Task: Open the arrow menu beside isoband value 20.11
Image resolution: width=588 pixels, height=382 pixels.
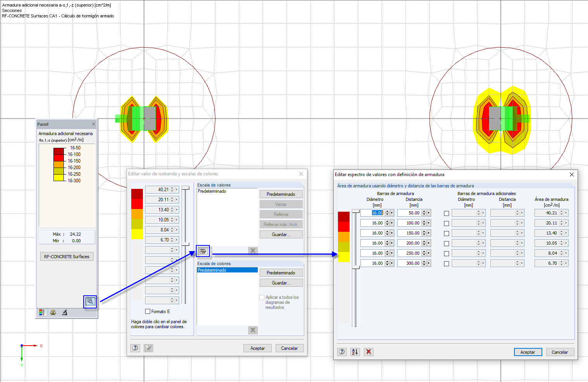Action: click(x=177, y=200)
